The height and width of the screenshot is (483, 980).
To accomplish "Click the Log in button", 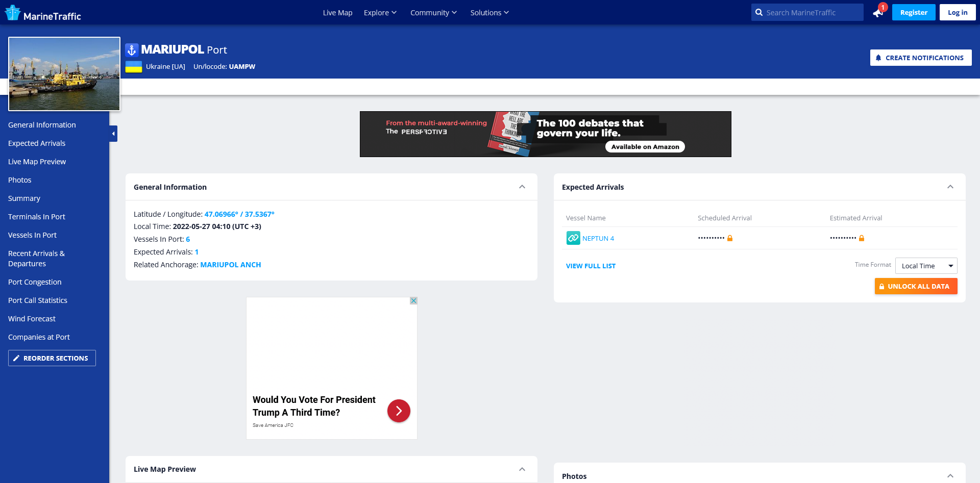I will pos(958,13).
